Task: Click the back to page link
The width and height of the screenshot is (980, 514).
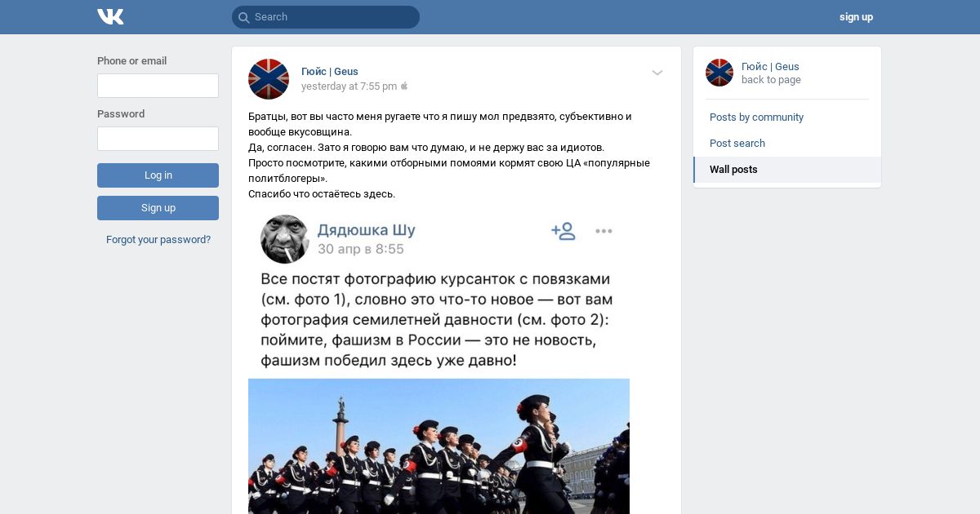Action: [771, 80]
